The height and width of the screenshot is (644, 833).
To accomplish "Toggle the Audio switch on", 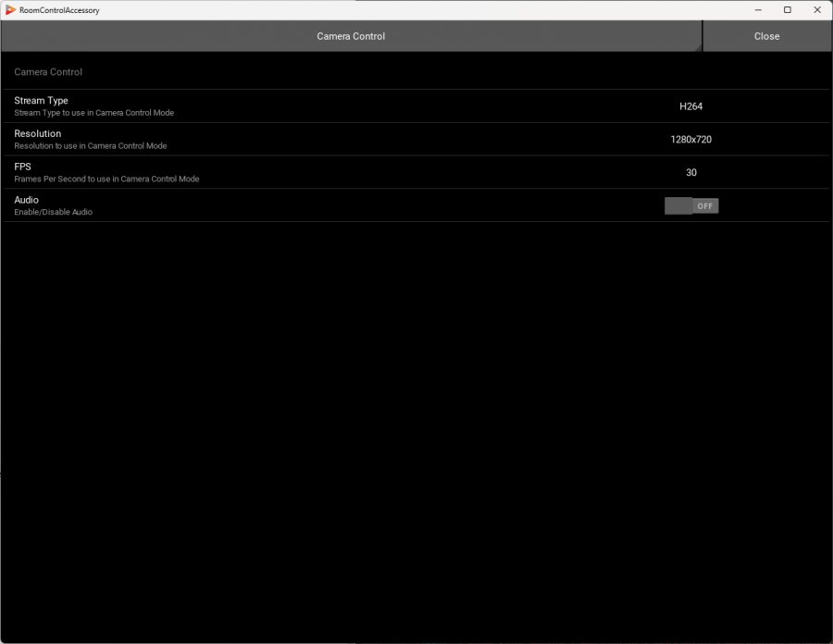I will click(x=690, y=206).
